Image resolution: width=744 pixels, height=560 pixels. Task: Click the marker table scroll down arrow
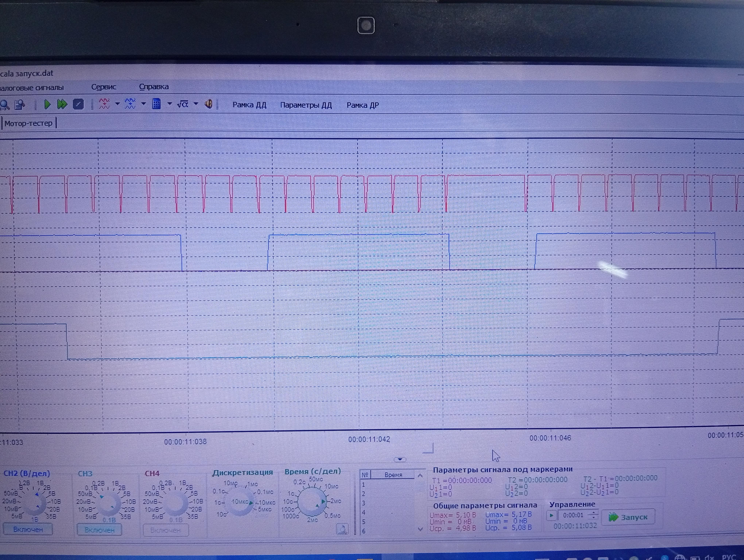[420, 529]
